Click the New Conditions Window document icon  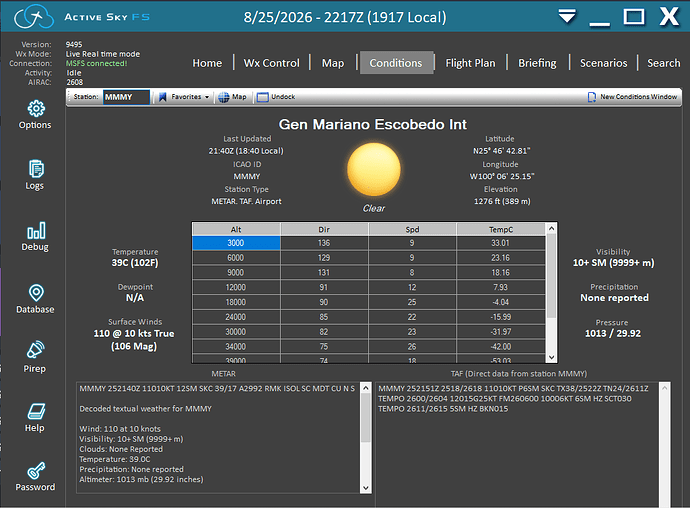(592, 97)
